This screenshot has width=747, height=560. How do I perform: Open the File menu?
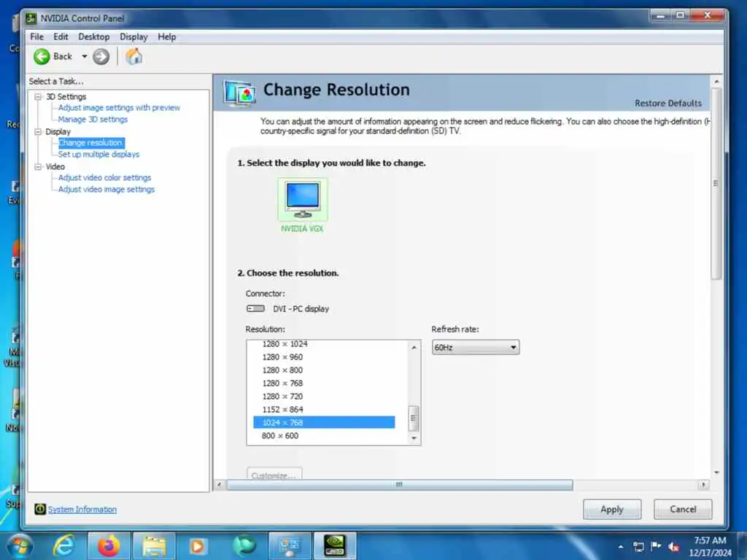pyautogui.click(x=36, y=36)
